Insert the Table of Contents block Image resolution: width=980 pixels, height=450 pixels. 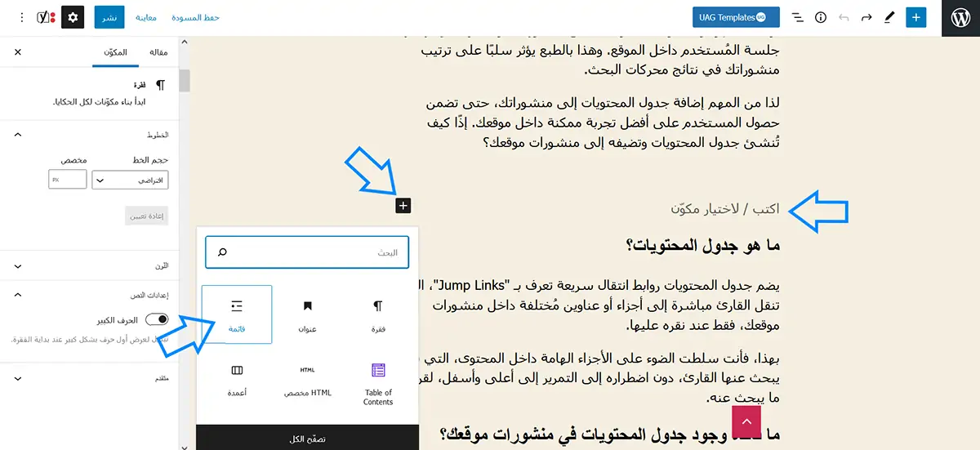pyautogui.click(x=378, y=383)
